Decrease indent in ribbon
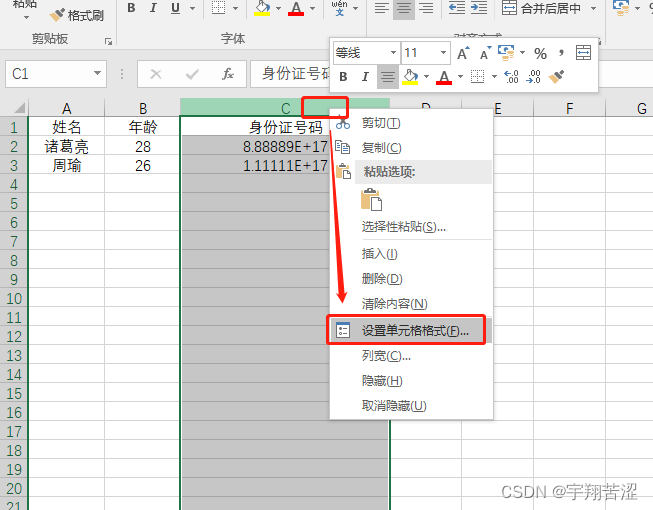 pos(457,8)
